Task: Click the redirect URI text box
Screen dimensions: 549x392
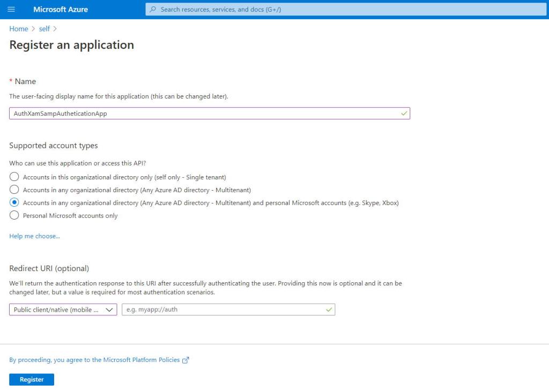Action: [225, 309]
